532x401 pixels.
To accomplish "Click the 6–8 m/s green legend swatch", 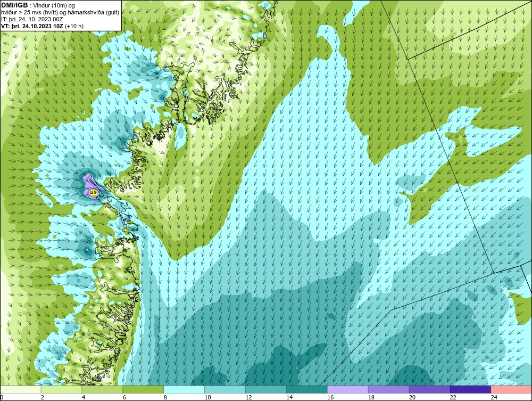I will [143, 389].
